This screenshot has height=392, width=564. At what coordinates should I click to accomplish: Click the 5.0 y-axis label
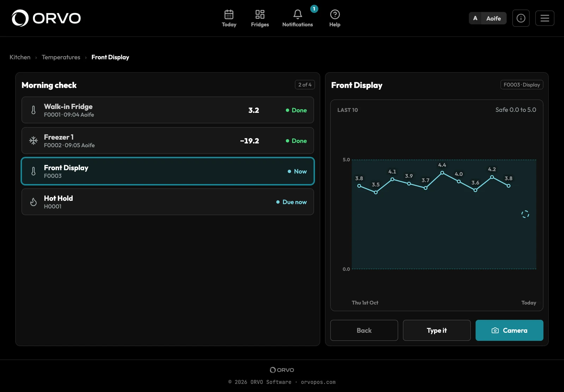pyautogui.click(x=347, y=160)
